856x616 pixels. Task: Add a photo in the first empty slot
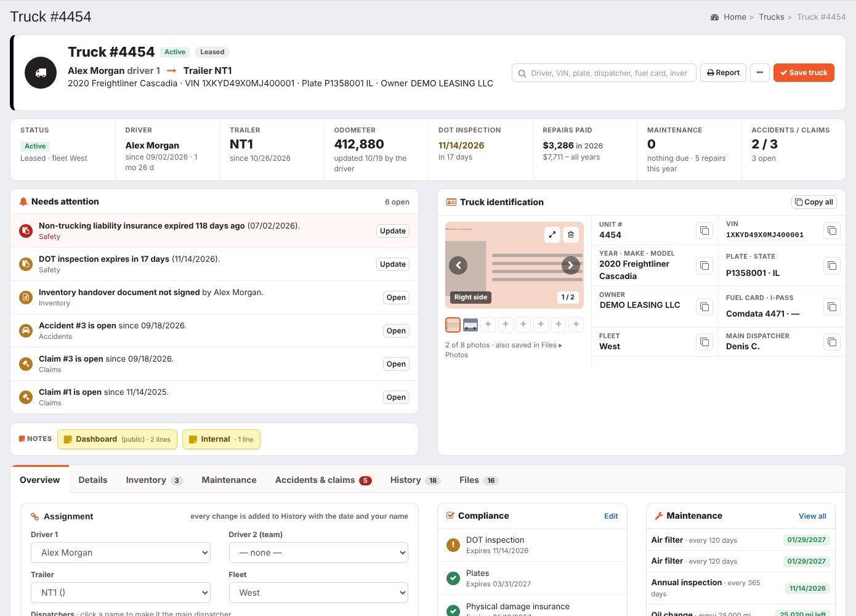[x=488, y=324]
